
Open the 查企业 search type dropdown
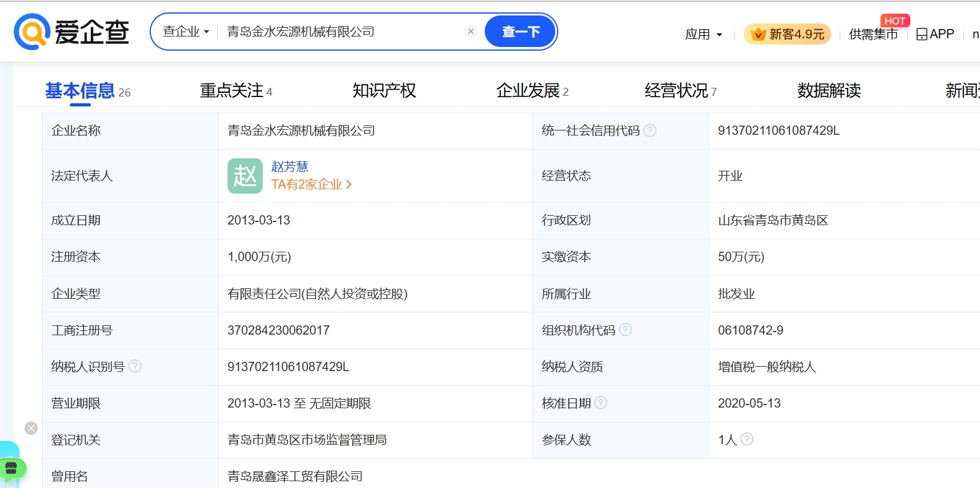coord(186,32)
